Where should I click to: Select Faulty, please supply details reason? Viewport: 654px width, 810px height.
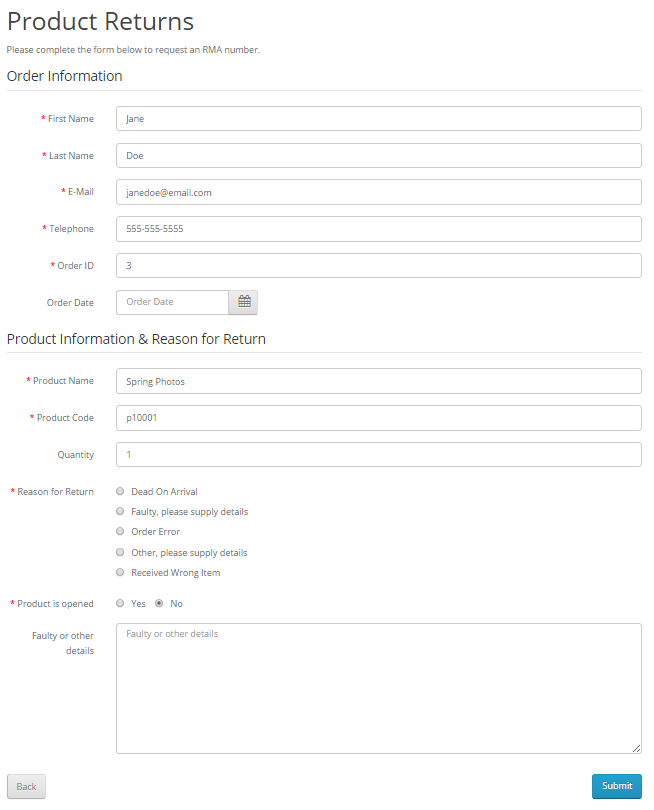pos(120,511)
